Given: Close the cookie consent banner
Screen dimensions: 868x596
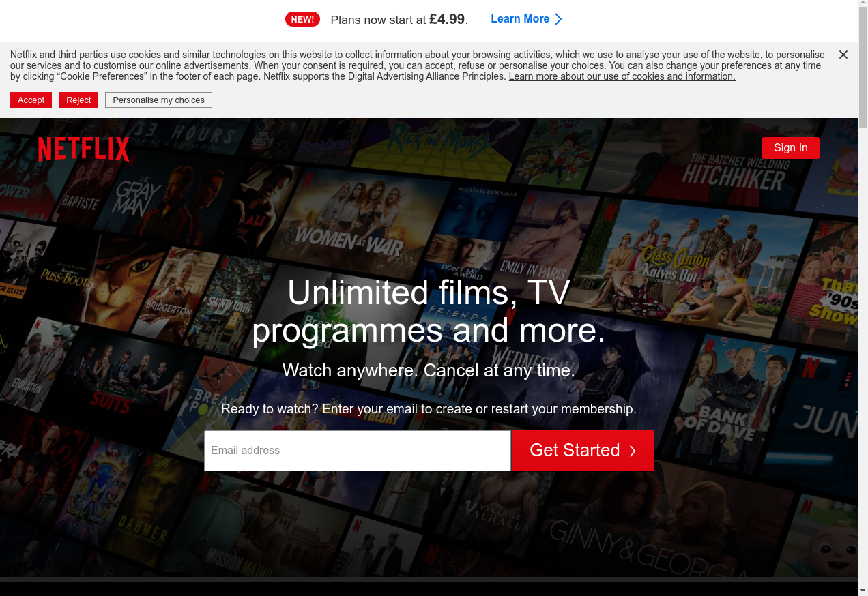Looking at the screenshot, I should [843, 55].
